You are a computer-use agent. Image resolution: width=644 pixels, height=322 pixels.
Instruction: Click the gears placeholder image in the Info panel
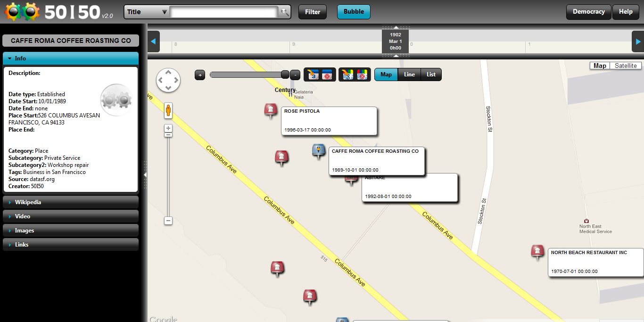(116, 100)
